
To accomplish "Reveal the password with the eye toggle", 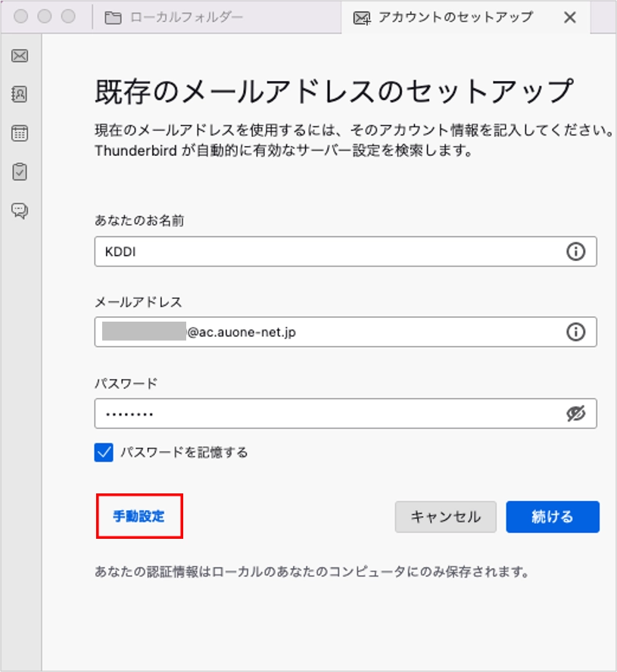I will pos(575,413).
